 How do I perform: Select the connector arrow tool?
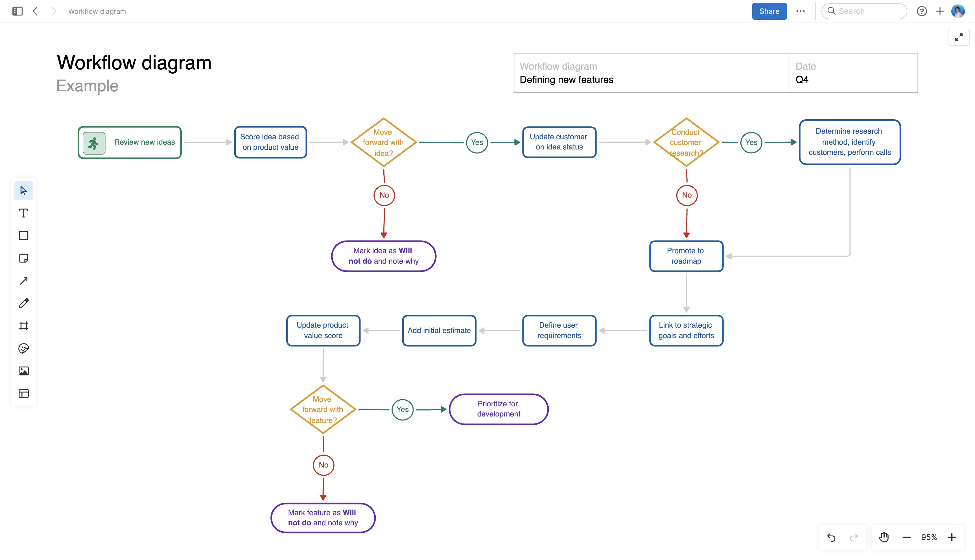23,280
